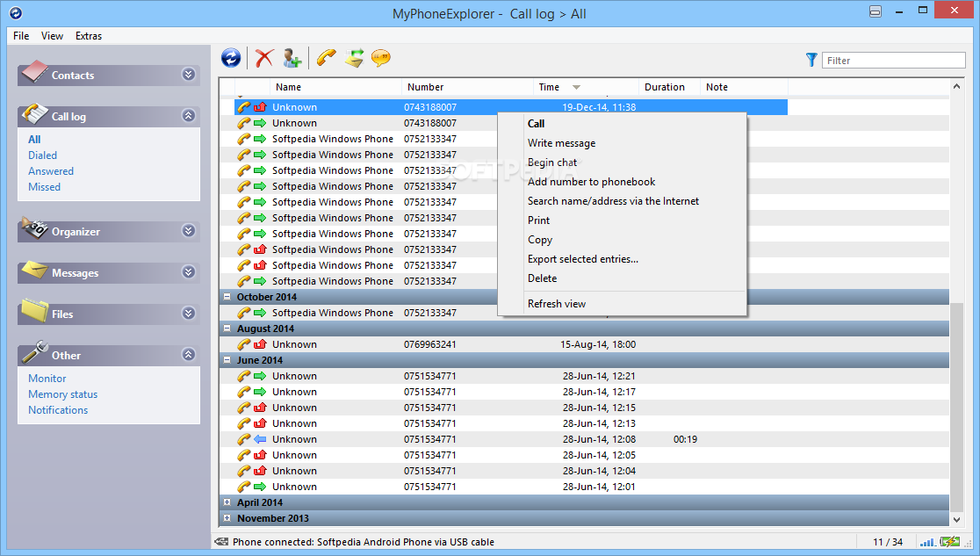Sort by the Name column header
The height and width of the screenshot is (556, 980).
pos(335,87)
